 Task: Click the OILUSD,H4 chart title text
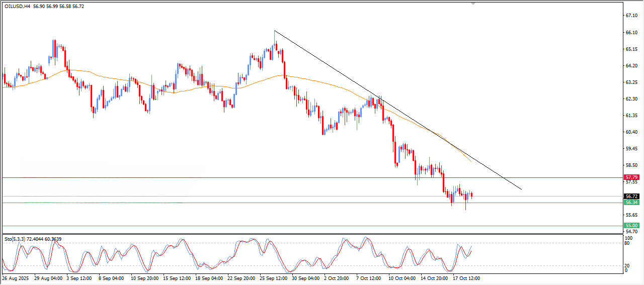click(17, 7)
